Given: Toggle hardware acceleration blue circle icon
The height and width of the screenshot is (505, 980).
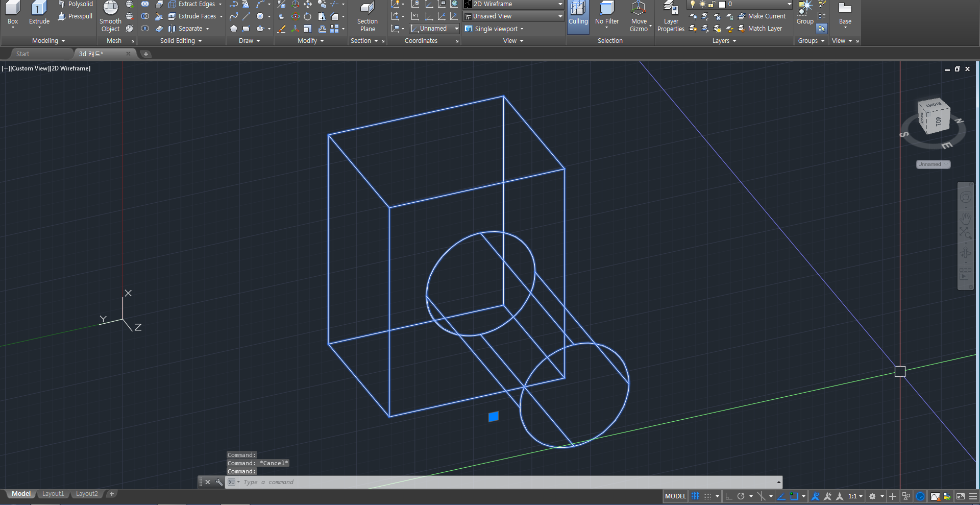Looking at the screenshot, I should [x=920, y=496].
